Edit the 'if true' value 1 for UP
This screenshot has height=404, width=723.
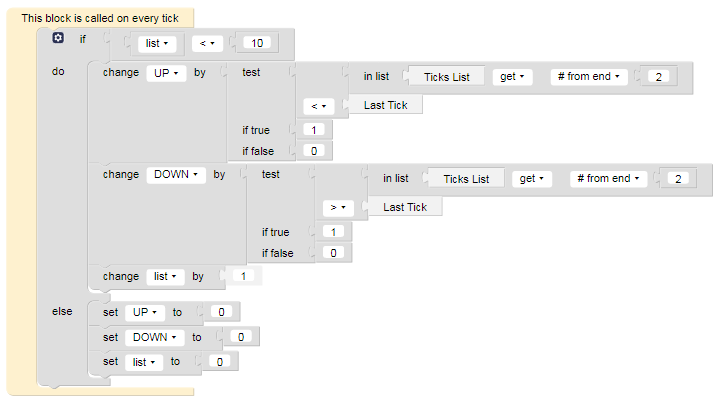click(314, 130)
